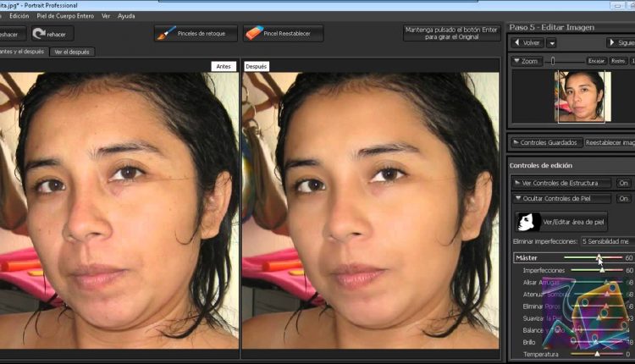Open the Edición menu
The image size is (635, 364).
19,16
